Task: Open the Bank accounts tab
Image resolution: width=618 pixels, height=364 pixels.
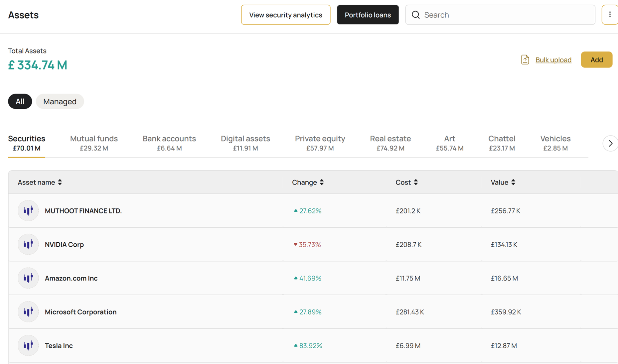Action: (x=169, y=143)
